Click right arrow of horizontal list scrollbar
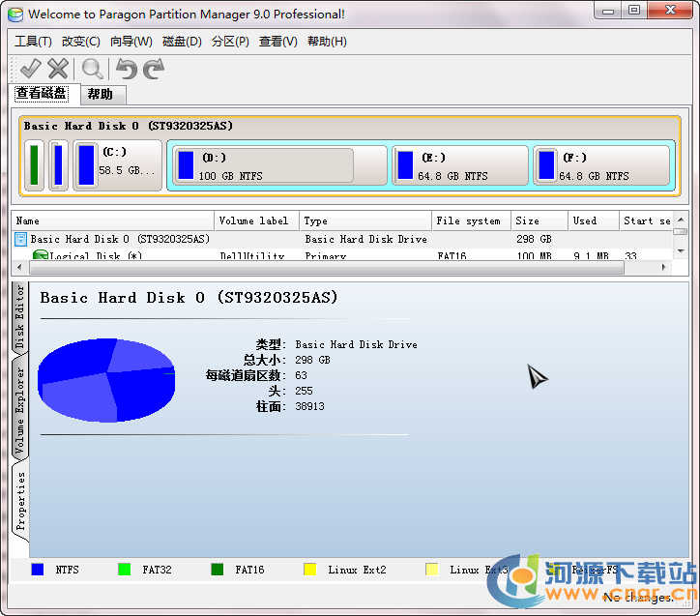This screenshot has width=700, height=616. click(x=664, y=267)
